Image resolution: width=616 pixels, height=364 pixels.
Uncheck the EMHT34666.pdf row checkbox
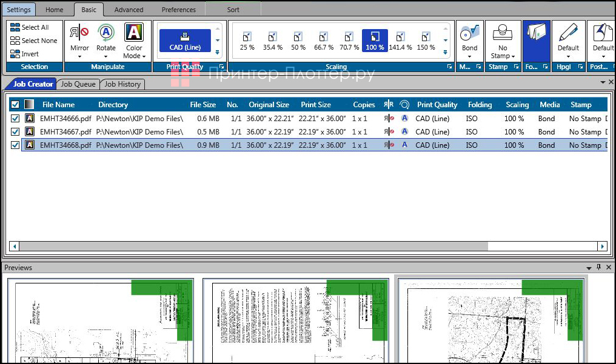tap(15, 119)
